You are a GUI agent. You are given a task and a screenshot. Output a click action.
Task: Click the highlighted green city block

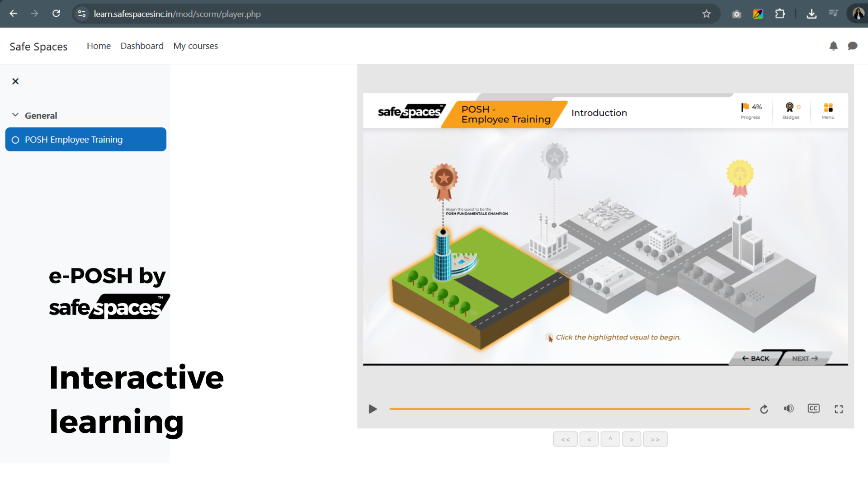[480, 288]
